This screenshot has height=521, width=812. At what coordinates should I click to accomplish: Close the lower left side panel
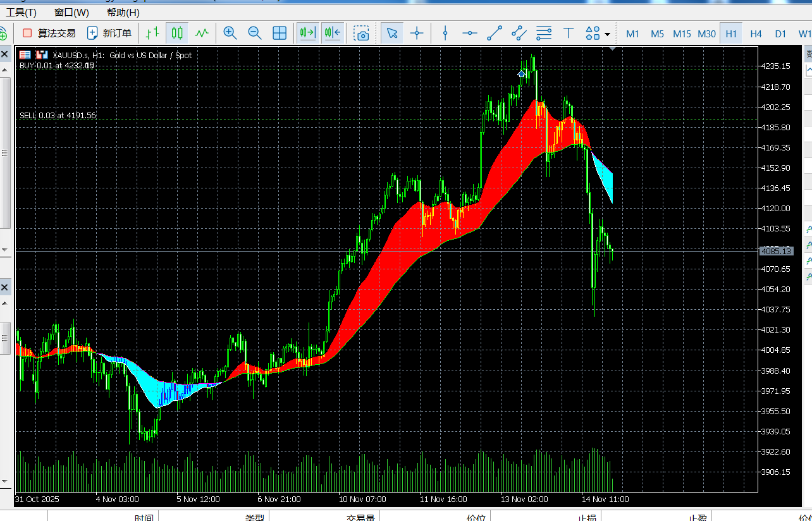tap(4, 288)
